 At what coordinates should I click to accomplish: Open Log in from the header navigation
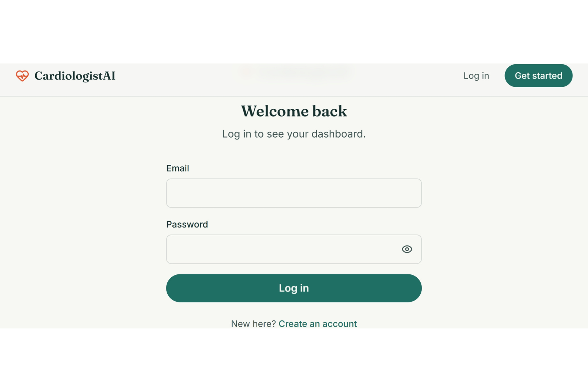476,75
